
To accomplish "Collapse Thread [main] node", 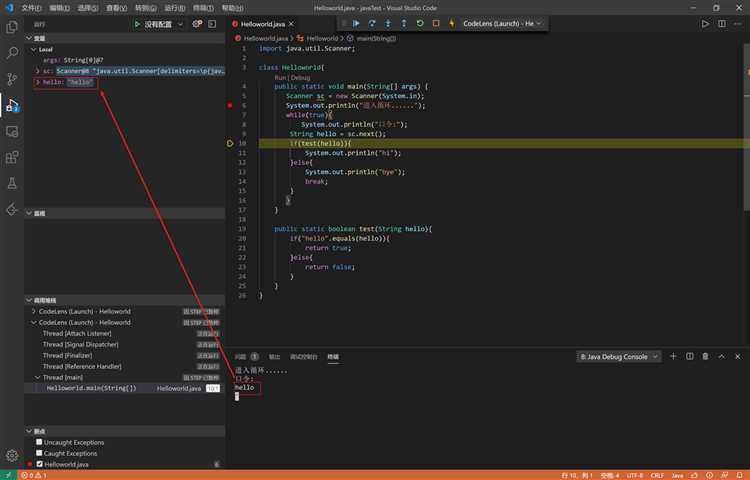I will click(38, 377).
